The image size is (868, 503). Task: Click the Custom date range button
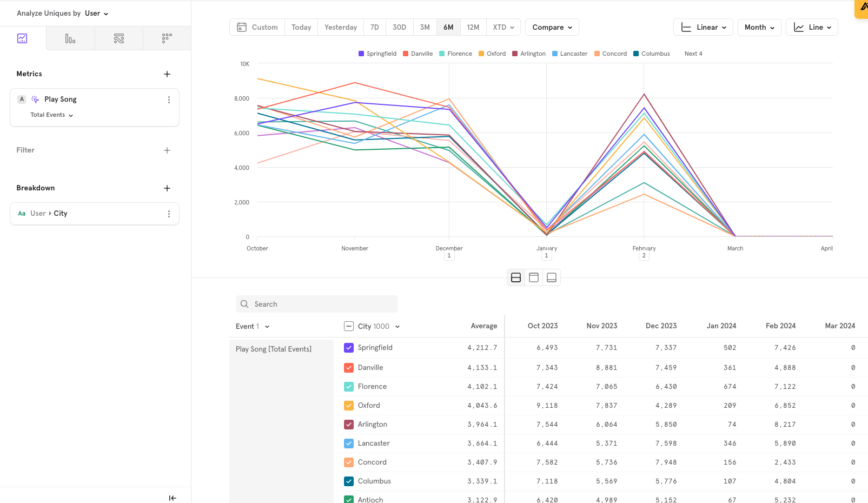[257, 28]
